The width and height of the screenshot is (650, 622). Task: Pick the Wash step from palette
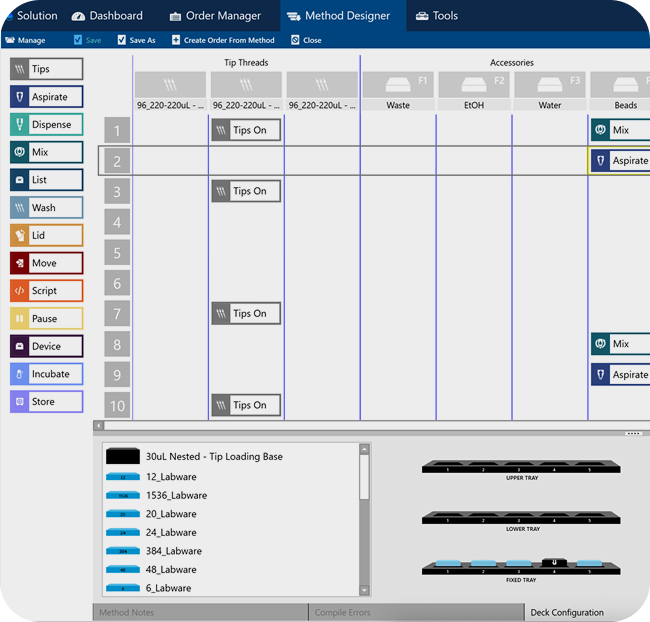[x=46, y=208]
